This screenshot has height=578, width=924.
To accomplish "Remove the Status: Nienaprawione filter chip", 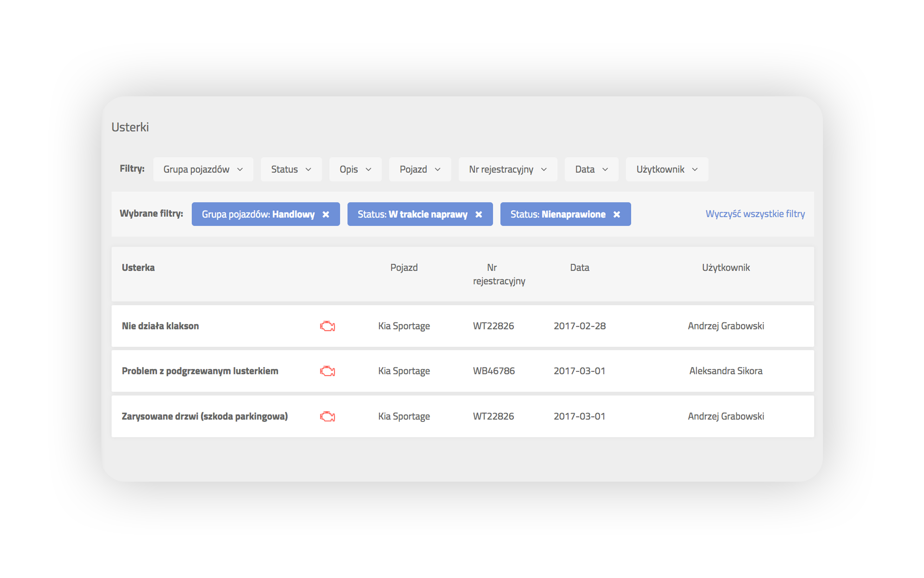I will pyautogui.click(x=616, y=214).
